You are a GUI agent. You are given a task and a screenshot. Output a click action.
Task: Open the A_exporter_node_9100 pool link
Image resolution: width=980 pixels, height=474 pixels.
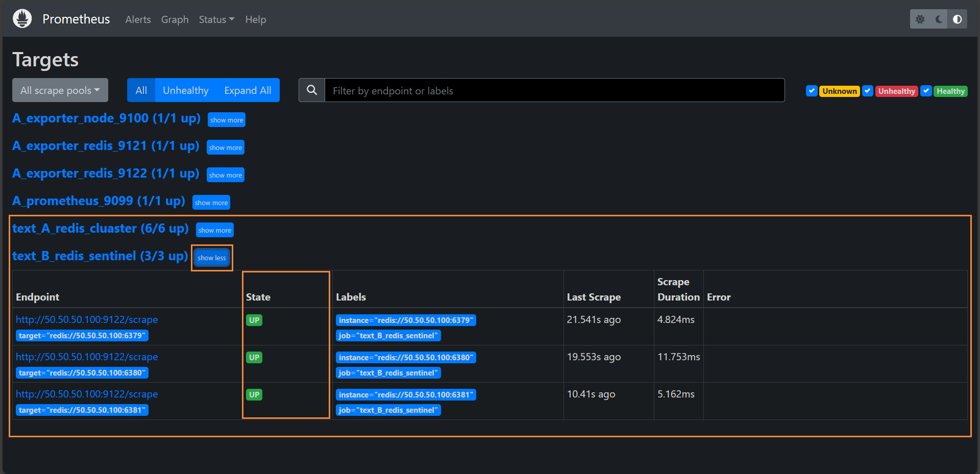click(106, 118)
